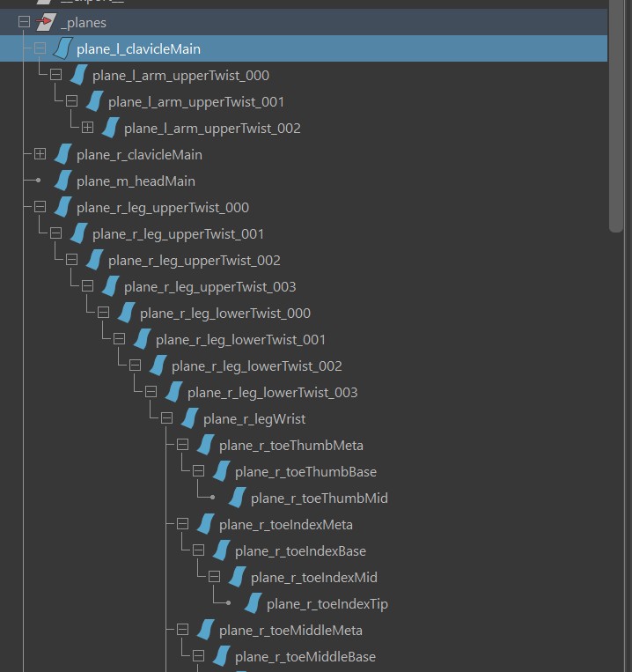
Task: Select the plane_r_leg_lowerTwist_003 item
Action: tap(272, 392)
